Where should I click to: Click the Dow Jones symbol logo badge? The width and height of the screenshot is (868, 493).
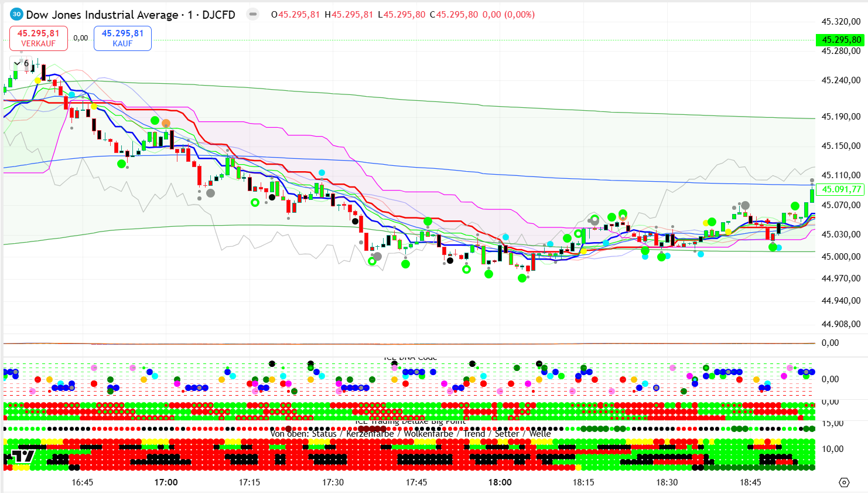pos(16,15)
